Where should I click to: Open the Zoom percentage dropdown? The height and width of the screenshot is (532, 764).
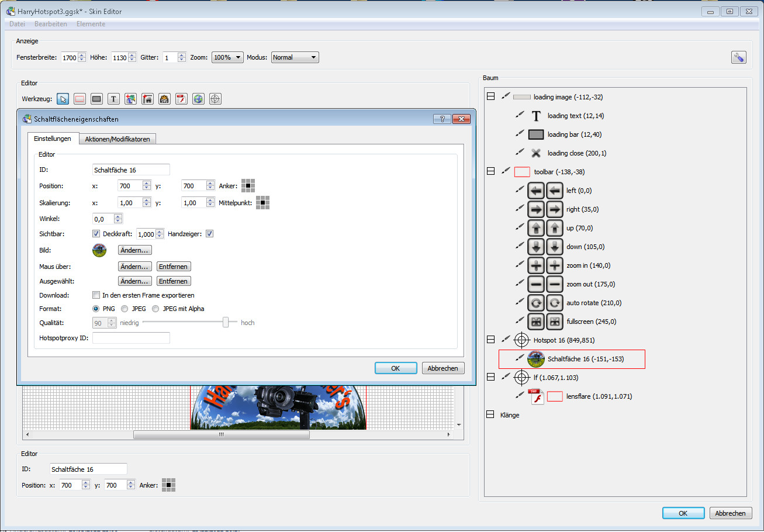click(227, 57)
